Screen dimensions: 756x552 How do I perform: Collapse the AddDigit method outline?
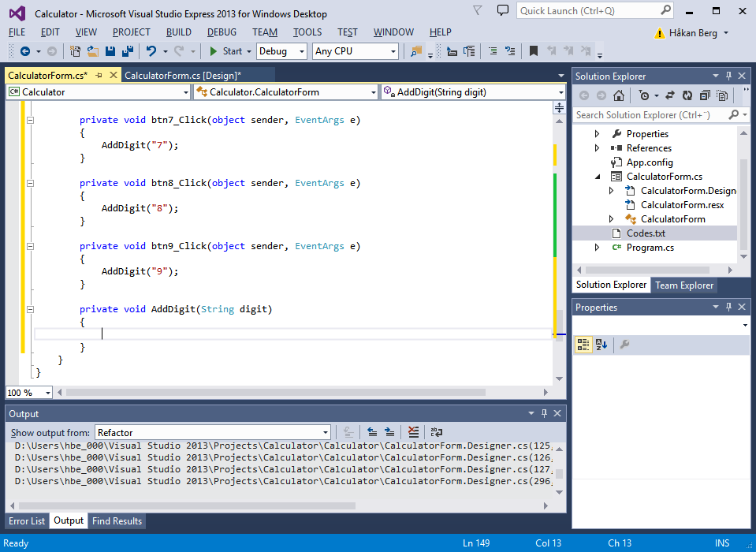[x=31, y=309]
